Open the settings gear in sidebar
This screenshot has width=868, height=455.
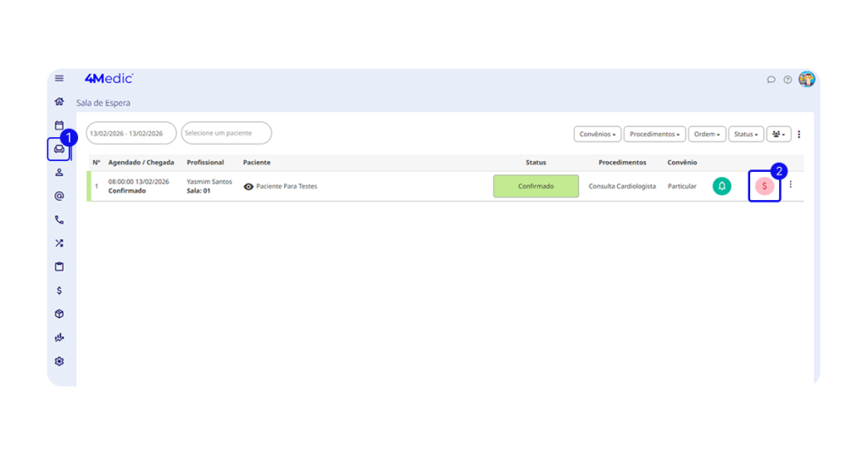pyautogui.click(x=58, y=361)
